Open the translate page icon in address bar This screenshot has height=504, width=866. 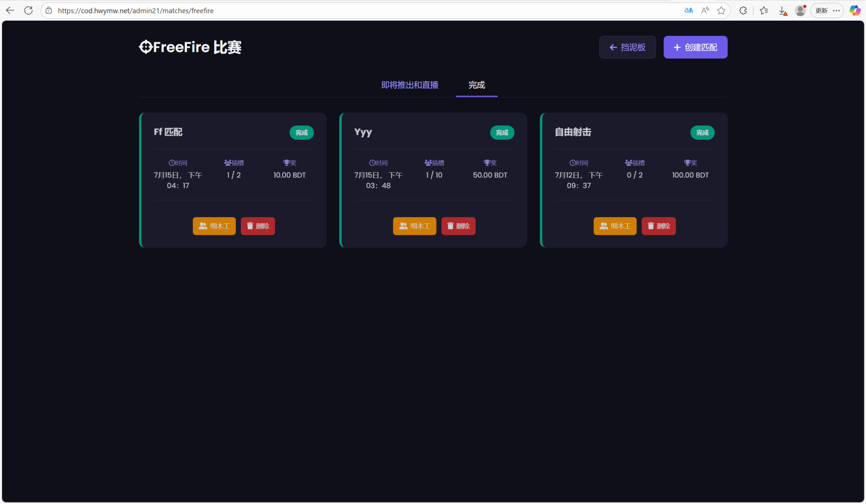click(688, 10)
